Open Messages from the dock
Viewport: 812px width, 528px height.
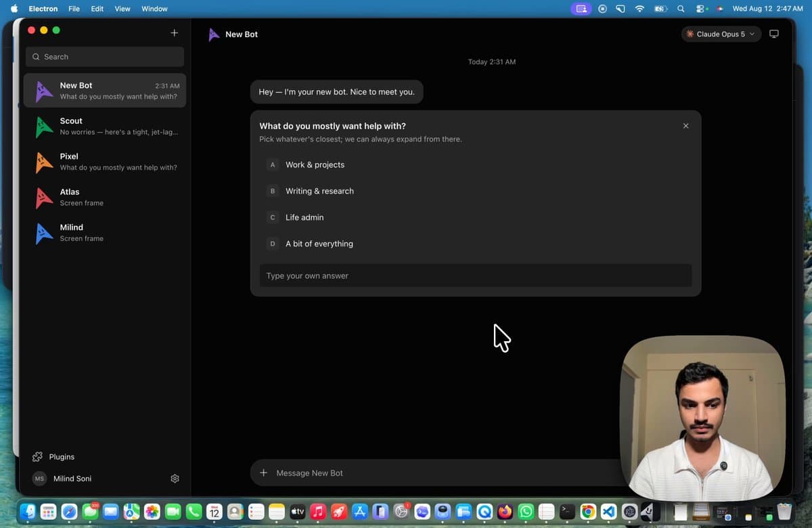pos(90,512)
